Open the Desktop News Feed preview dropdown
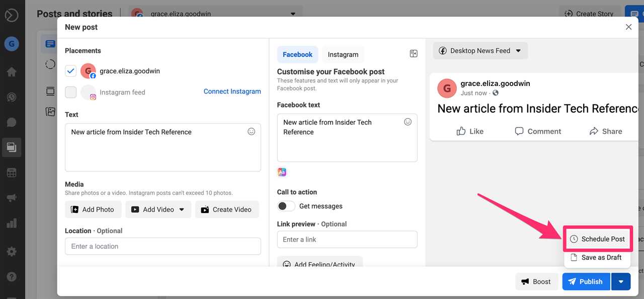644x299 pixels. click(479, 50)
